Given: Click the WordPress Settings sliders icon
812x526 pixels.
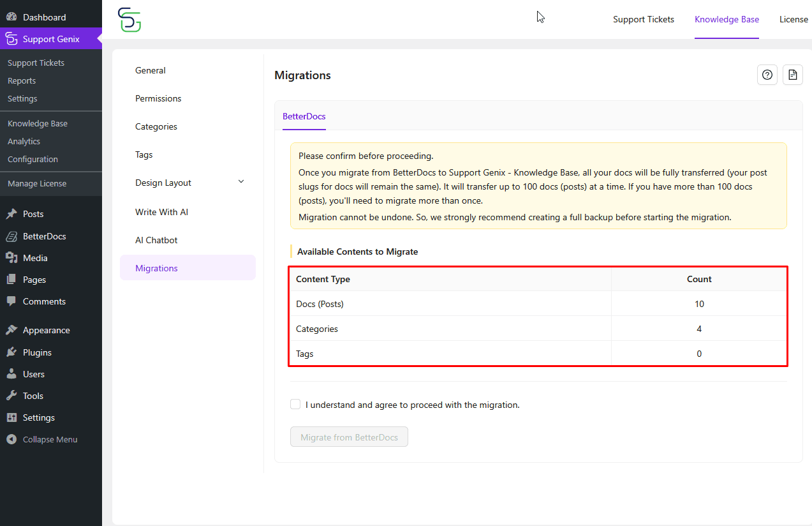Looking at the screenshot, I should (11, 417).
